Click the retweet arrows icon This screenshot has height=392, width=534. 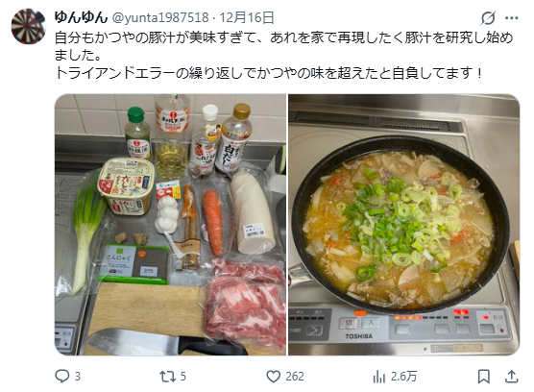(x=168, y=377)
